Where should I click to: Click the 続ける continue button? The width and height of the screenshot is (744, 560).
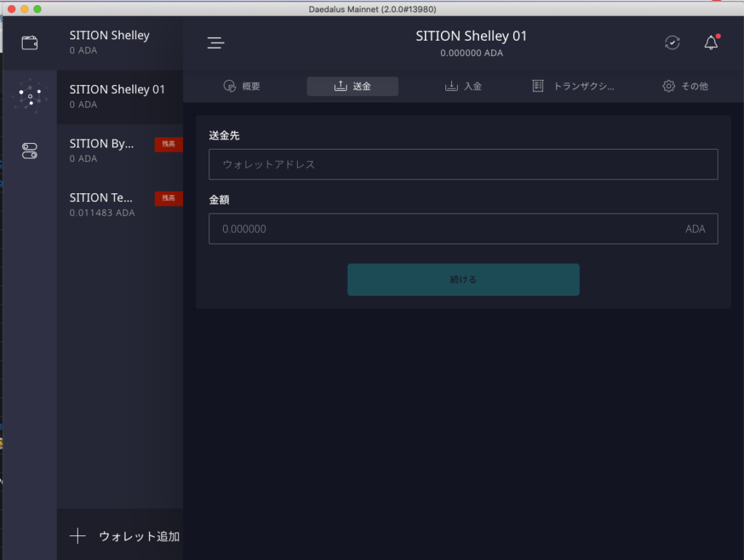coord(464,279)
